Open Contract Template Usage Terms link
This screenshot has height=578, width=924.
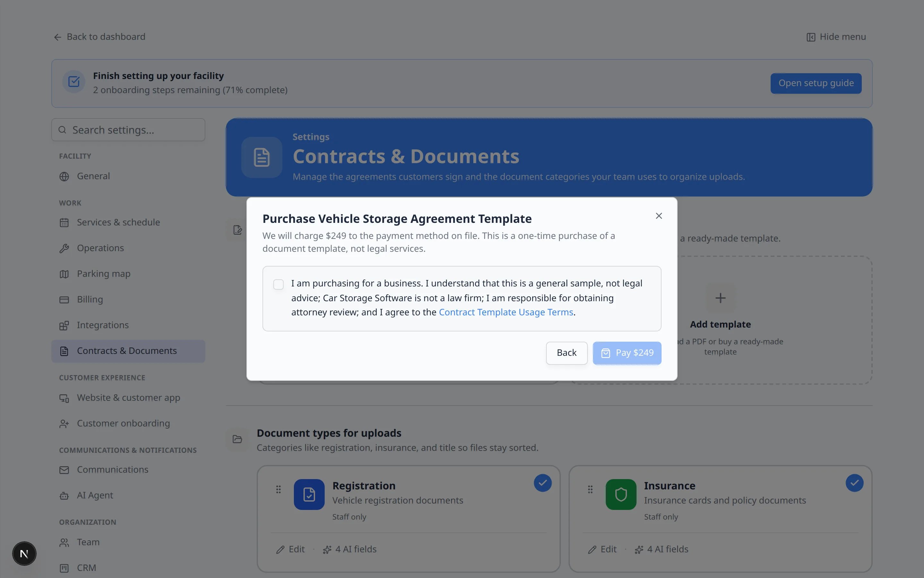coord(506,312)
